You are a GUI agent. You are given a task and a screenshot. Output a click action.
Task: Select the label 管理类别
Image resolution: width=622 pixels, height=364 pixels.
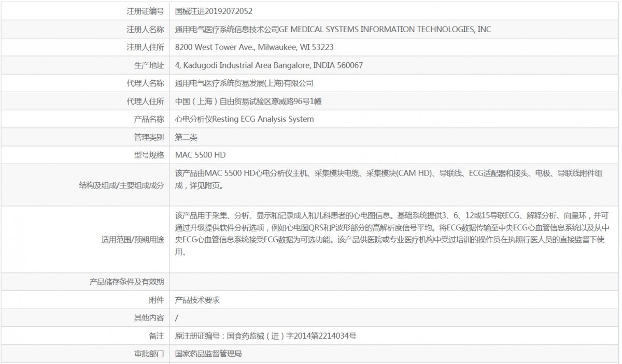tap(149, 137)
